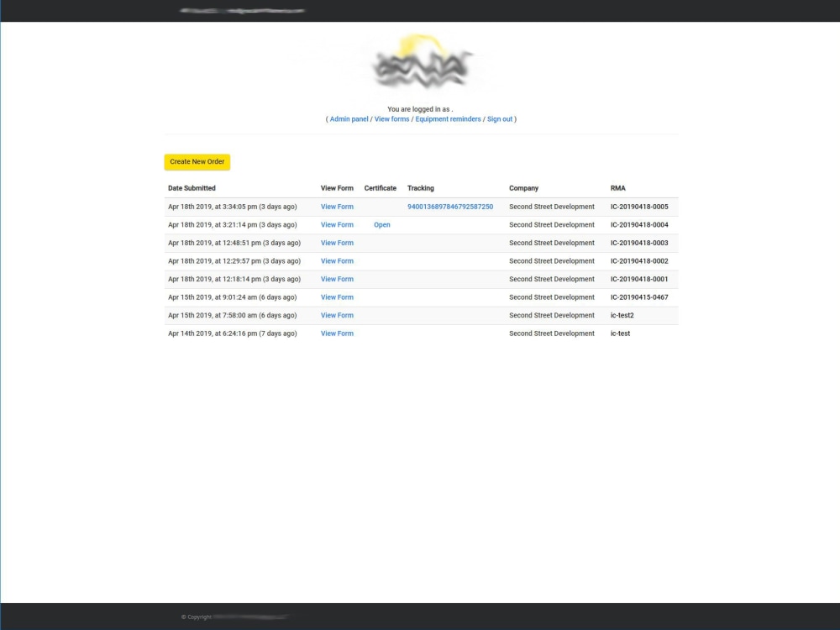
Task: Select the Date Submitted column header
Action: (x=192, y=188)
